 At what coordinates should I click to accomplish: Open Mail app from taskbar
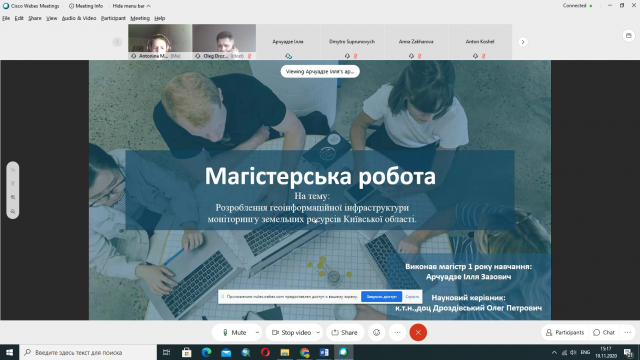[x=226, y=352]
